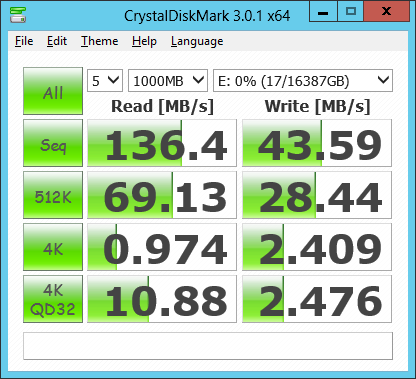The width and height of the screenshot is (416, 379).
Task: Start the 512K benchmark test
Action: tap(53, 195)
